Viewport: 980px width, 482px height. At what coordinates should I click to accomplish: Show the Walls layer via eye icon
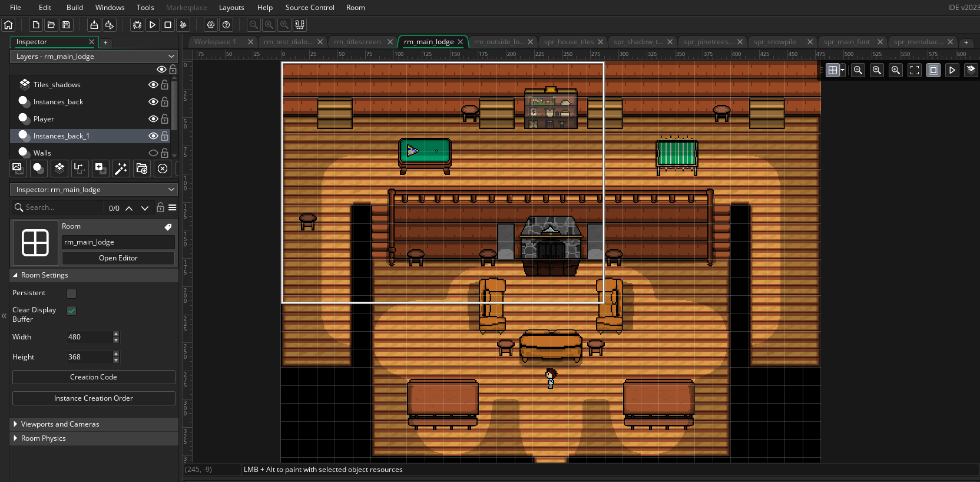[153, 153]
